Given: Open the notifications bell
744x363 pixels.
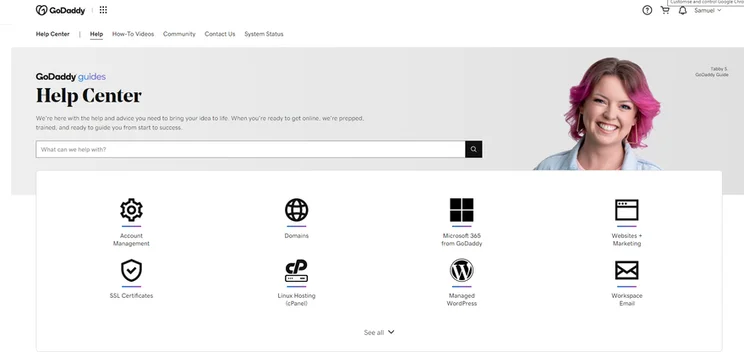Looking at the screenshot, I should point(682,10).
